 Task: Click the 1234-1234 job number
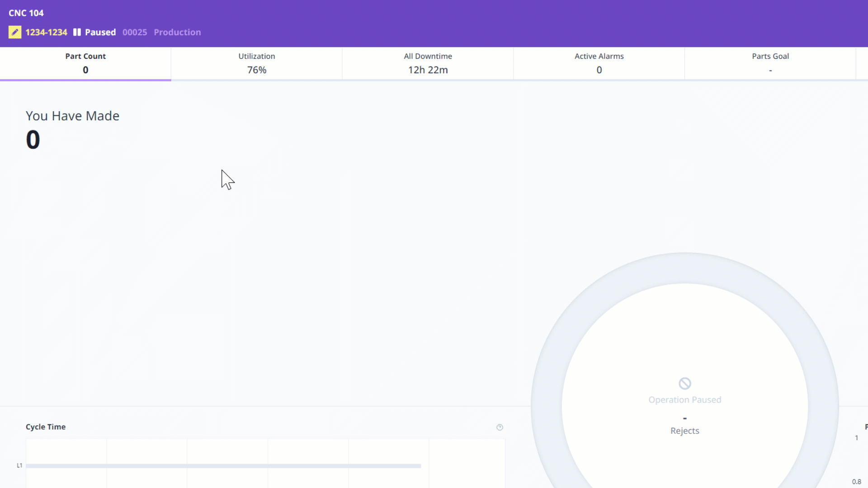(x=46, y=32)
